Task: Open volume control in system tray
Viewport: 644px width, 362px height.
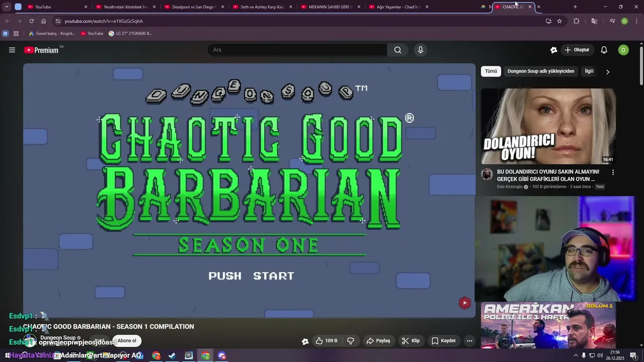Action: coord(600,355)
